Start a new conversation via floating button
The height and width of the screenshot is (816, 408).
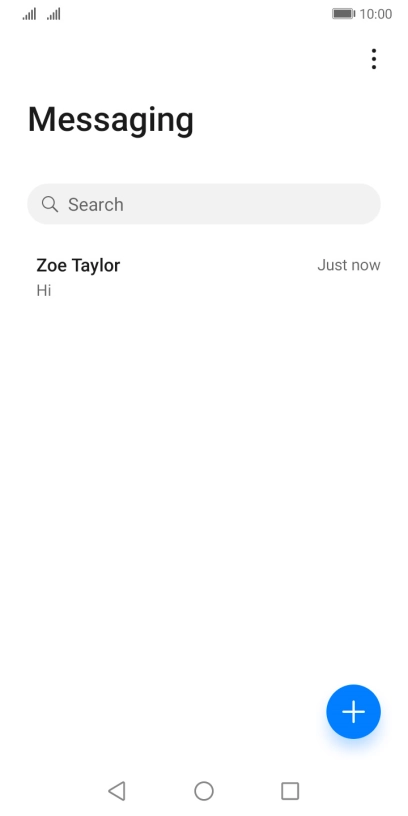coord(353,711)
